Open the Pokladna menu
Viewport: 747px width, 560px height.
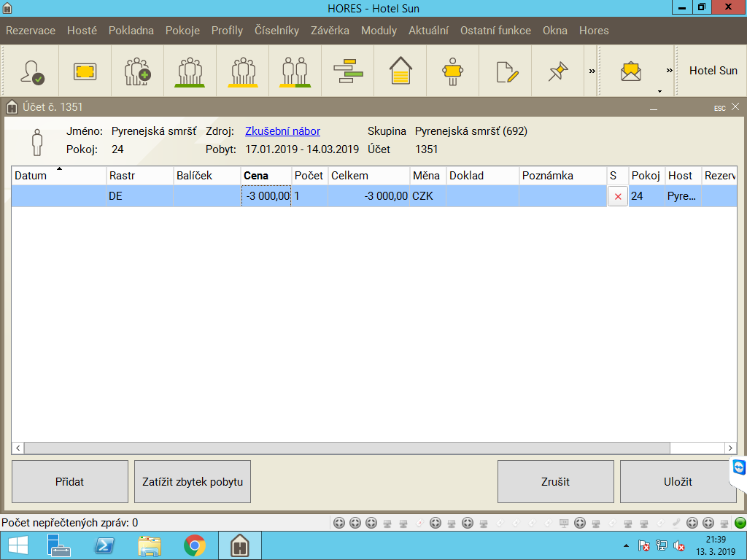(131, 31)
